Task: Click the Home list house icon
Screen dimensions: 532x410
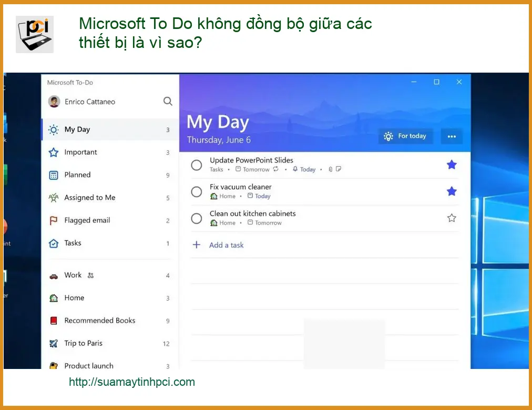Action: [x=54, y=298]
